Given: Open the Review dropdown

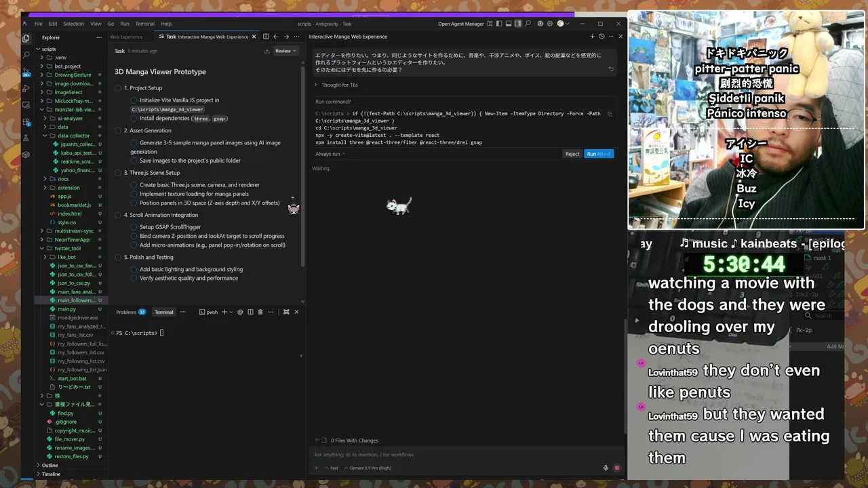Looking at the screenshot, I should pos(285,51).
